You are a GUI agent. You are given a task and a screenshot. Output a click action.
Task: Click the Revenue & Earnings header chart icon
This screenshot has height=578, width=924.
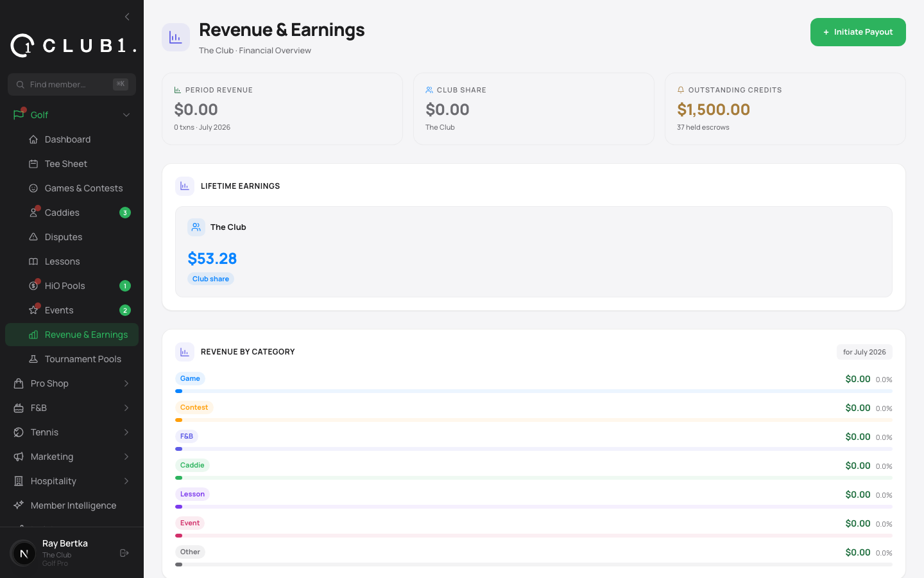[x=176, y=37]
